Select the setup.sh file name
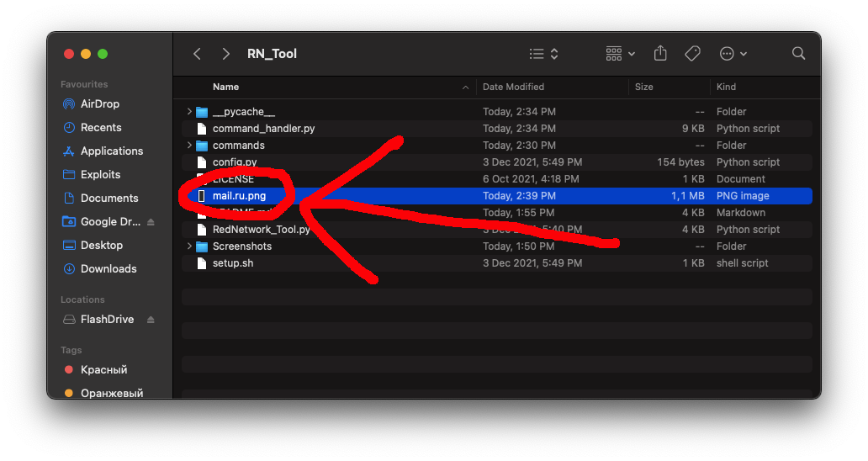Screen dimensions: 868x461 [x=233, y=263]
